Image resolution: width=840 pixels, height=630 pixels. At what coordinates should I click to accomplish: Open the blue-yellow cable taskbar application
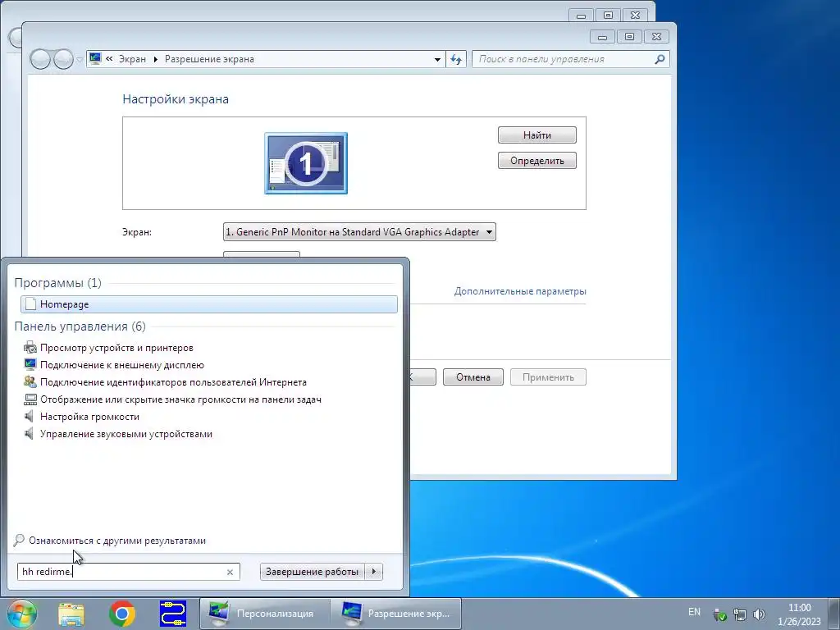click(173, 614)
